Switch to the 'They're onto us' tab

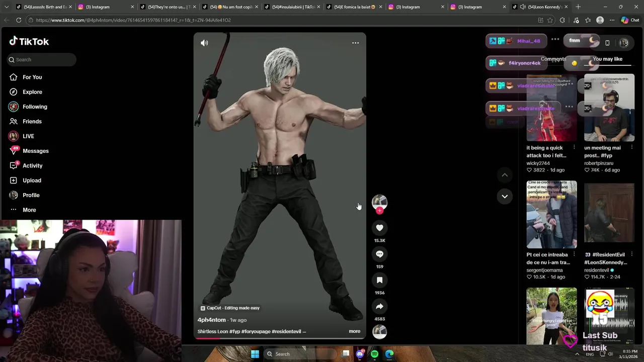click(x=169, y=7)
